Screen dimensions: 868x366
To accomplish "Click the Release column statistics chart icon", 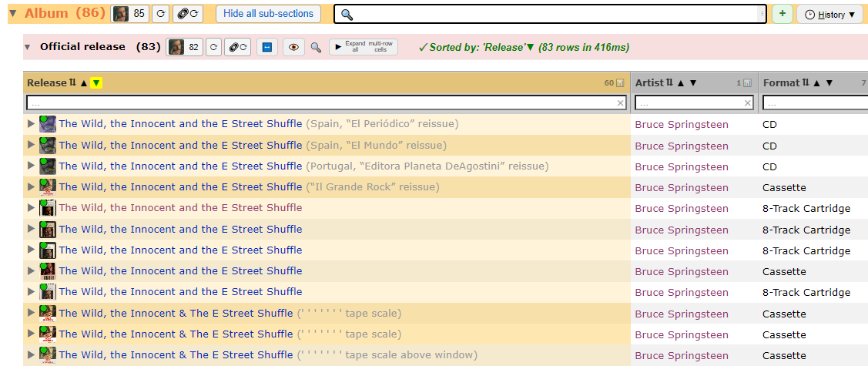I will click(x=621, y=83).
